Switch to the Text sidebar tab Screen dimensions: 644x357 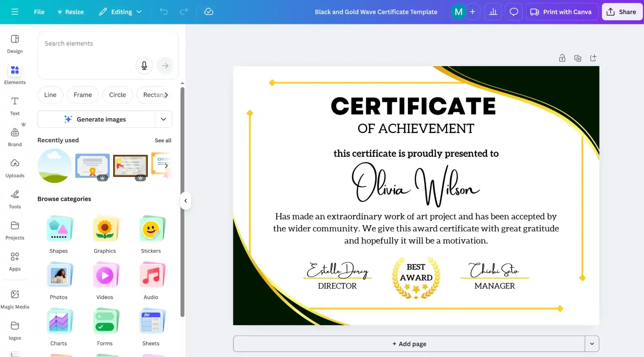15,106
